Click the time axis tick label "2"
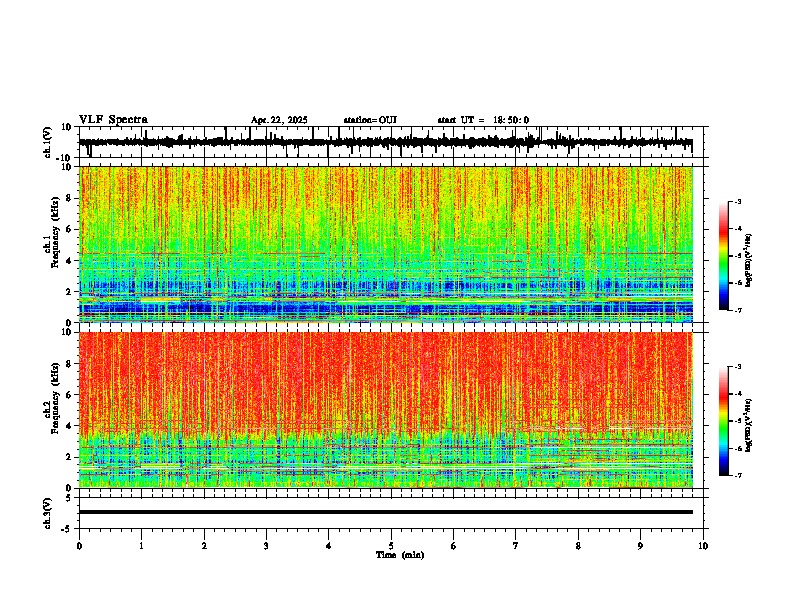The height and width of the screenshot is (612, 792). pos(204,546)
